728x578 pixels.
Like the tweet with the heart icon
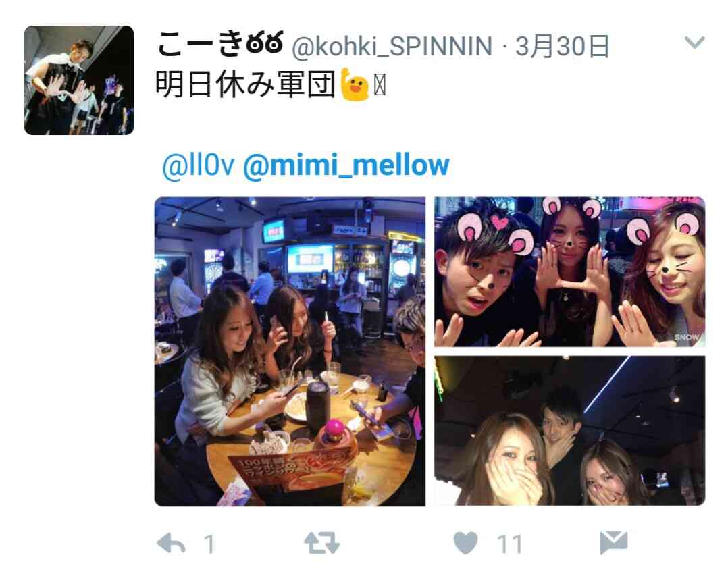click(466, 543)
